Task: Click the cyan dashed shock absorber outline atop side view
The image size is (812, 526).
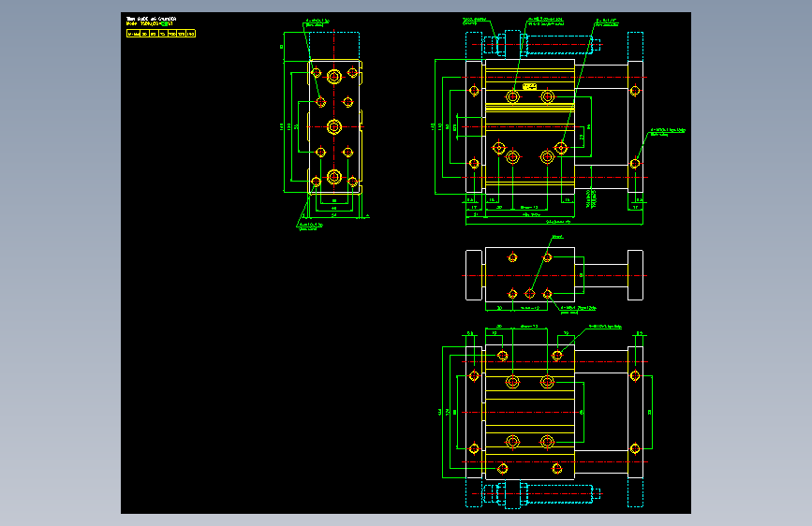Action: 541,45
